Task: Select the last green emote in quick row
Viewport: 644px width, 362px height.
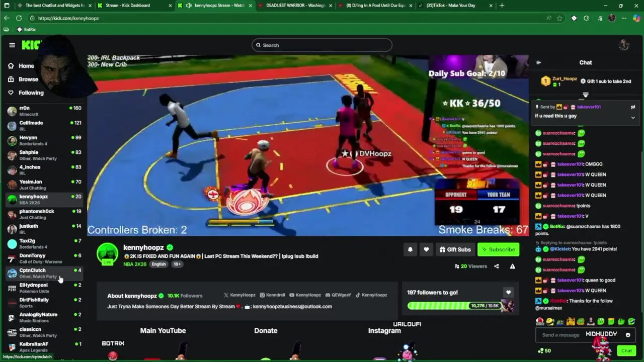Action: coord(631,321)
